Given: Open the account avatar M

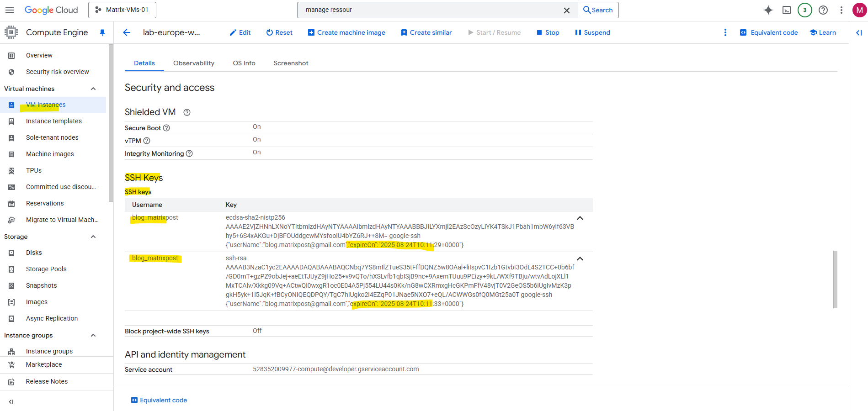Looking at the screenshot, I should (860, 10).
